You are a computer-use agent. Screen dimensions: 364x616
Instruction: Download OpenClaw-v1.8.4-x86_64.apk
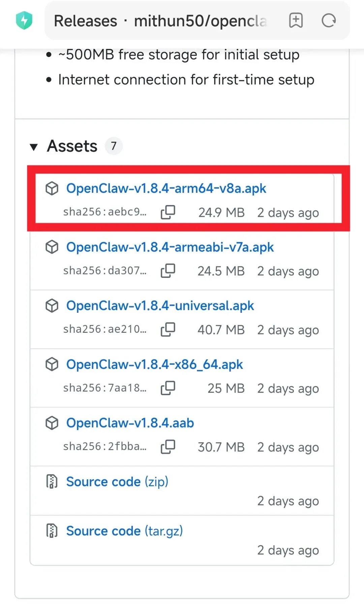pos(154,364)
